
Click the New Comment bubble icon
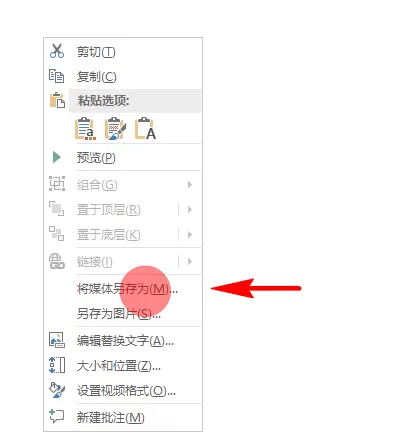tap(56, 417)
